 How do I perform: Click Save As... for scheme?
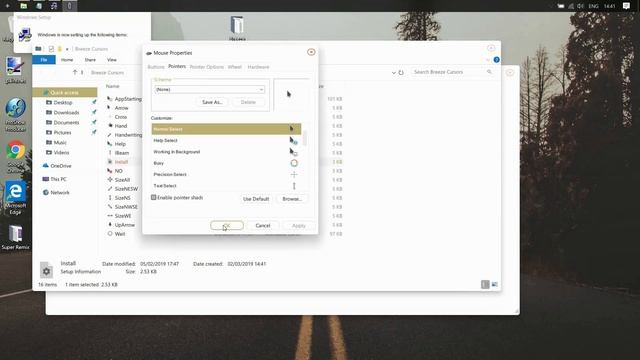pos(212,102)
